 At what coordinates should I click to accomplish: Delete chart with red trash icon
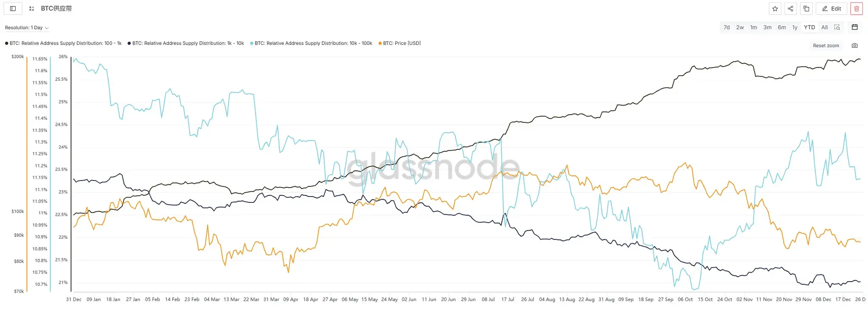856,8
